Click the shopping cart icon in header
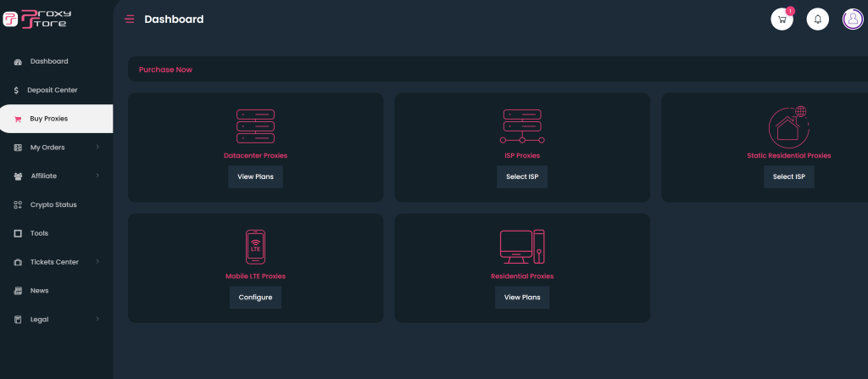This screenshot has width=868, height=379. (x=782, y=19)
